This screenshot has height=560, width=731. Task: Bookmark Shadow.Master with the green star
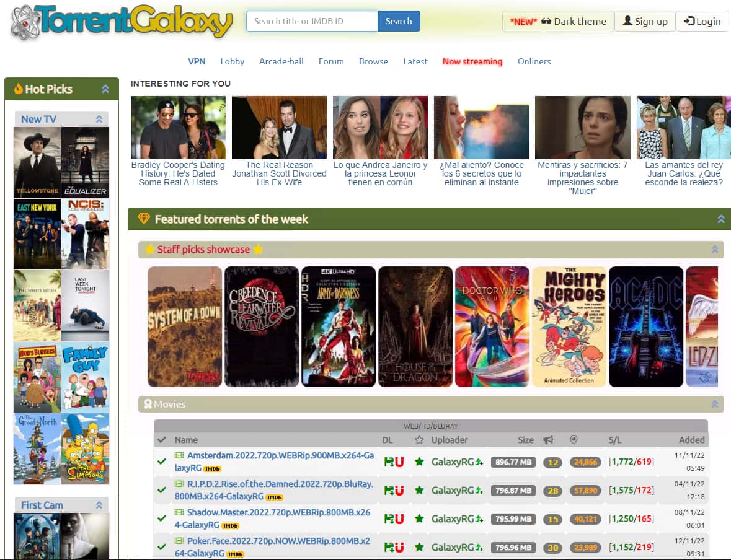[x=419, y=518]
